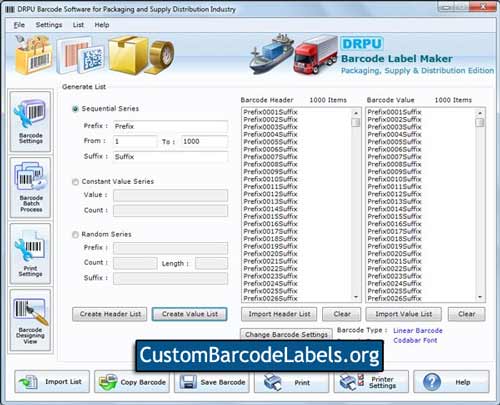Click Barcode Value scrollbar thumb
Screen dimensions: 500x405
coord(480,122)
